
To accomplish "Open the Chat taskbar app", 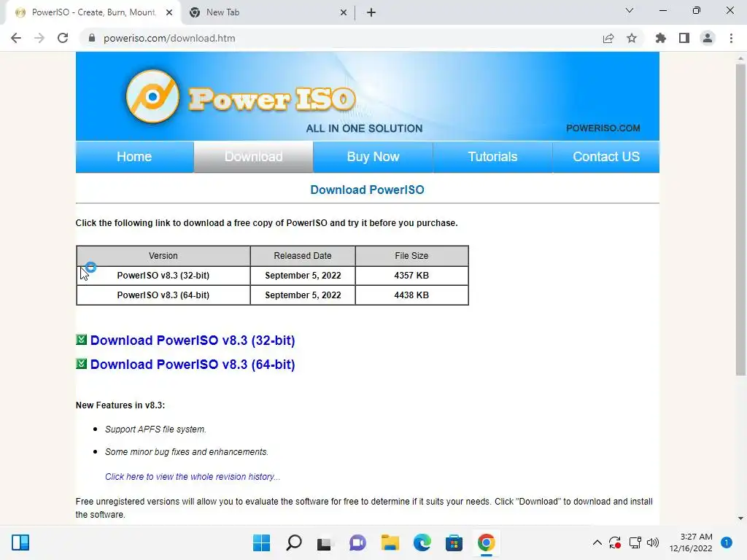I will [x=357, y=542].
